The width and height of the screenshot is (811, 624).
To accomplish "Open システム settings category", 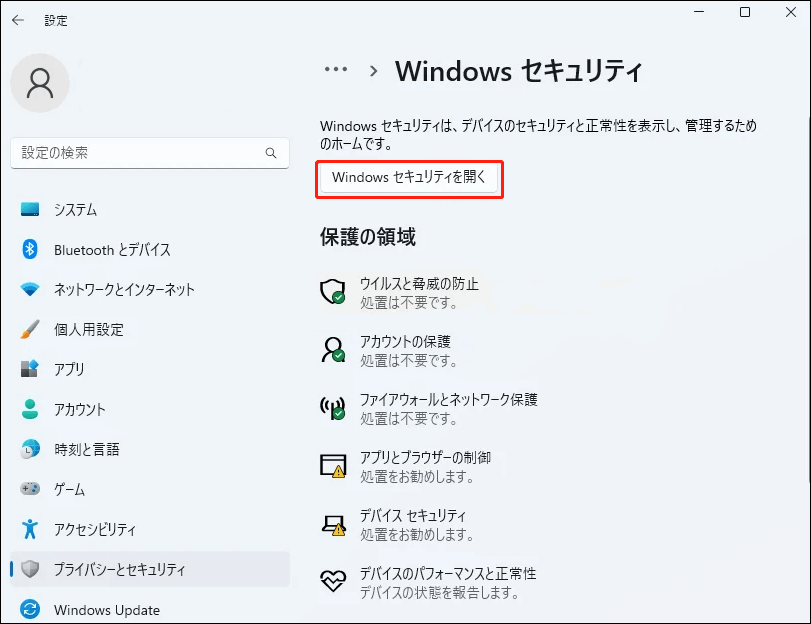I will click(75, 210).
